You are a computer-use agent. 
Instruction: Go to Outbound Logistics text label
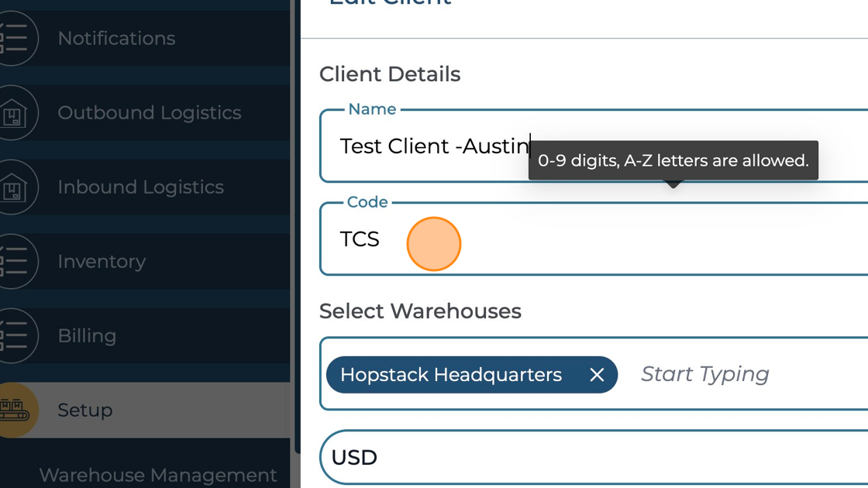click(x=149, y=113)
